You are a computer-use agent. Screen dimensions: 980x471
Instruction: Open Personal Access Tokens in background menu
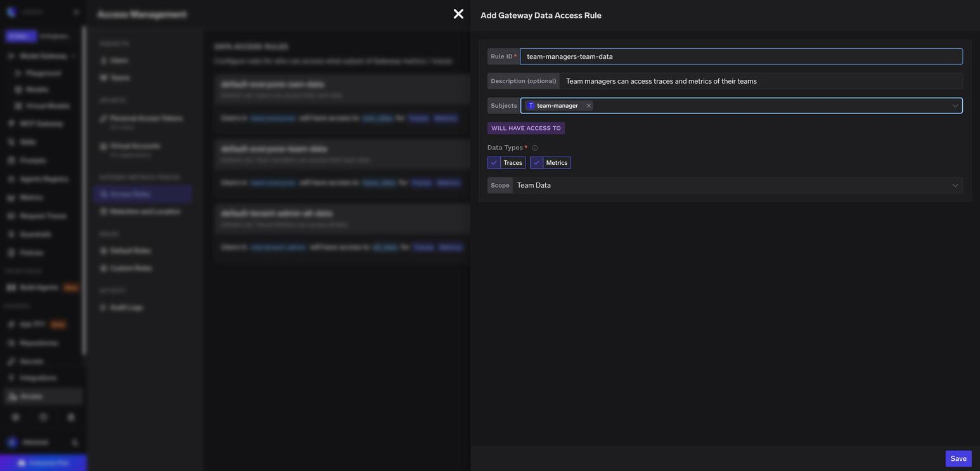click(x=146, y=118)
